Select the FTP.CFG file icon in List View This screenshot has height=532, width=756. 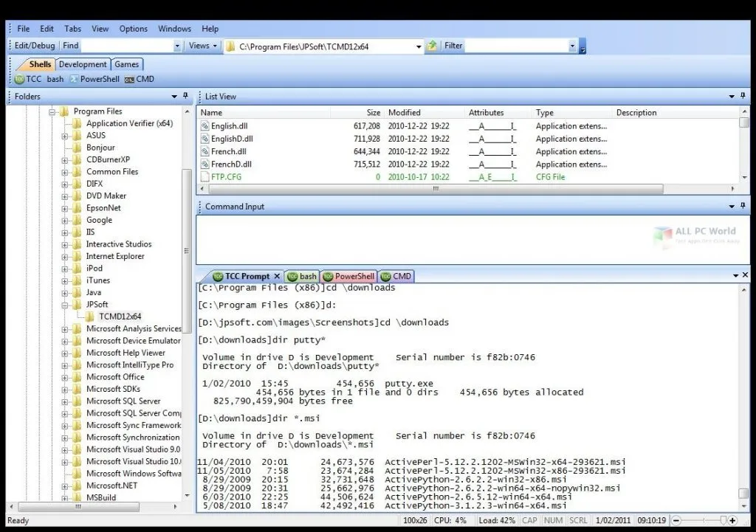click(x=205, y=176)
